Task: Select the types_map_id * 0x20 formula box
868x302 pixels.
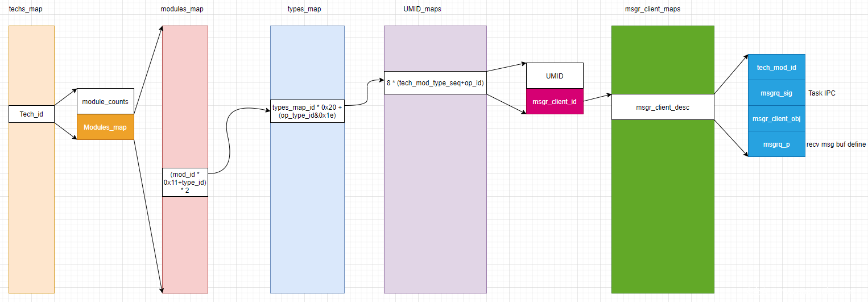Action: [x=307, y=111]
